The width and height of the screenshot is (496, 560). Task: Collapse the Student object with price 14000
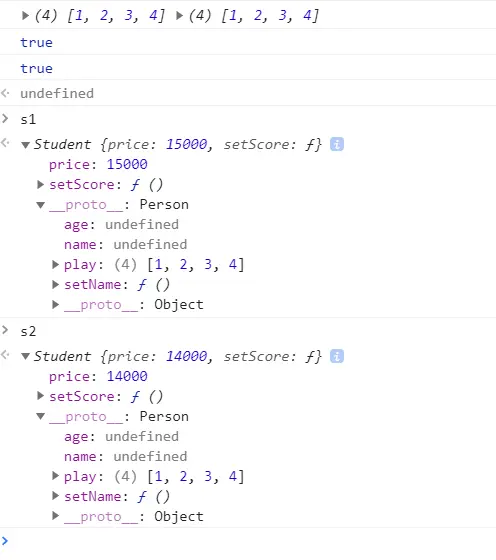point(25,356)
